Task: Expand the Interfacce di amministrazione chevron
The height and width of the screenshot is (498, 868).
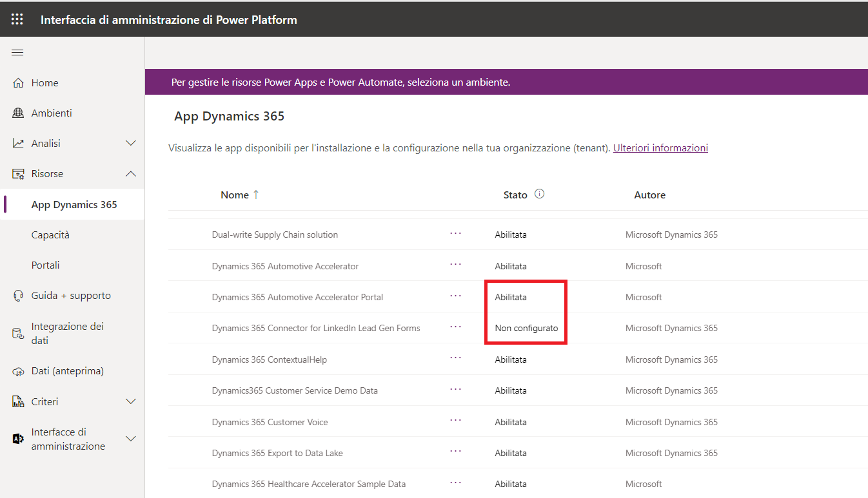Action: tap(131, 439)
